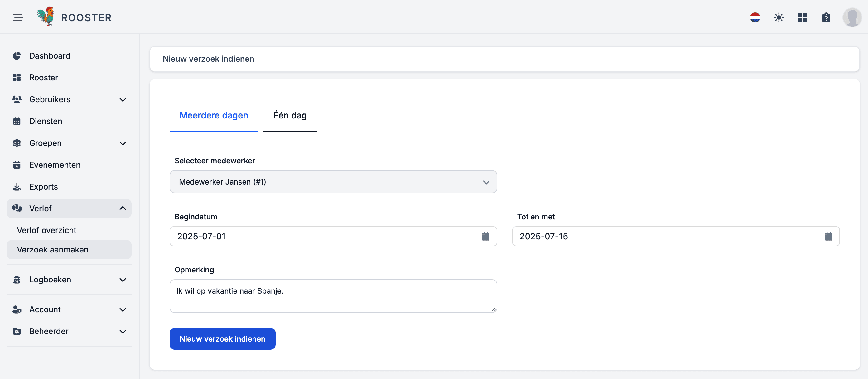
Task: Switch to the Één dag tab
Action: (x=290, y=116)
